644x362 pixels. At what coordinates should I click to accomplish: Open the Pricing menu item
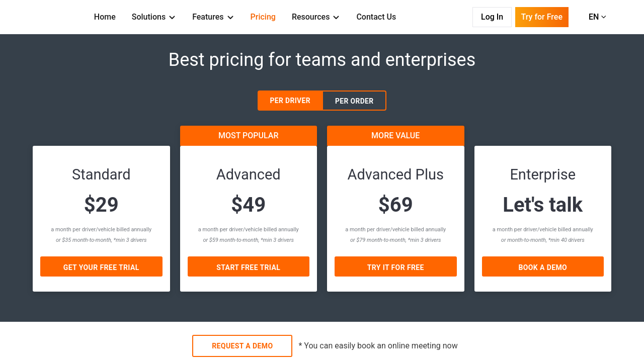(263, 17)
